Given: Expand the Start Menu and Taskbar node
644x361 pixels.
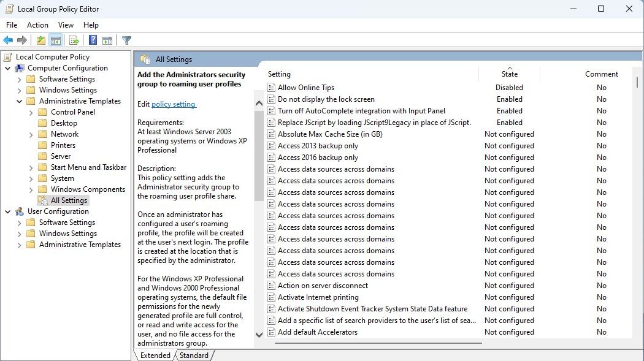Looking at the screenshot, I should [x=31, y=168].
